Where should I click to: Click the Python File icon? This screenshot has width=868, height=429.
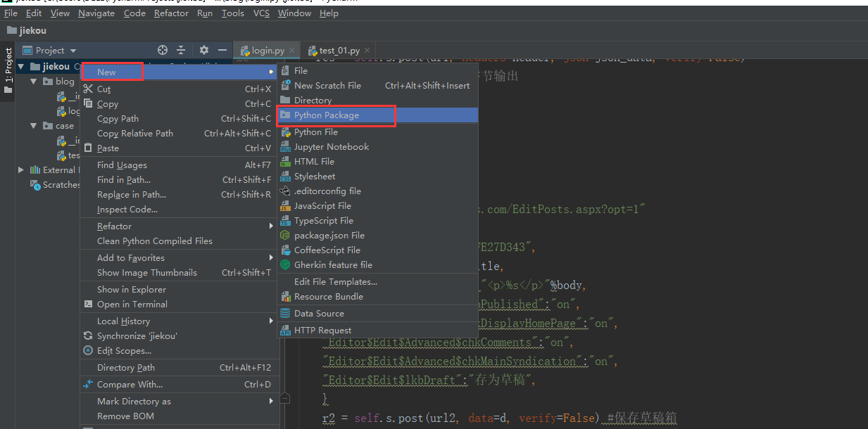pyautogui.click(x=285, y=132)
